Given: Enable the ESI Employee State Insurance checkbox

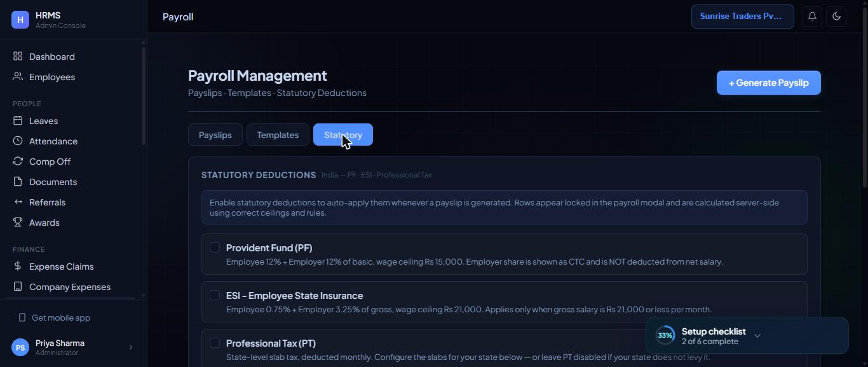Looking at the screenshot, I should tap(215, 295).
